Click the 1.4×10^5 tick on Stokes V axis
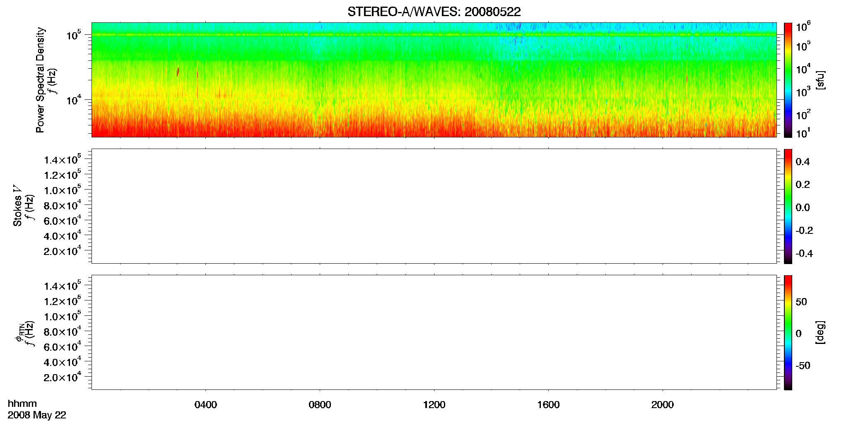Screen dimensions: 868x447 [63, 159]
